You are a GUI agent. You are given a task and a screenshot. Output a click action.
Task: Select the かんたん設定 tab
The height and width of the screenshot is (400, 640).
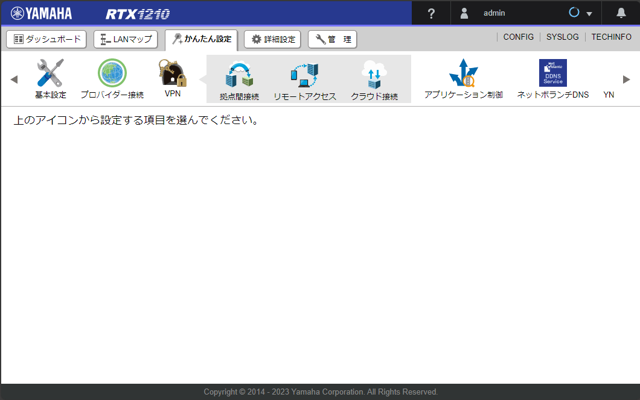click(x=201, y=39)
